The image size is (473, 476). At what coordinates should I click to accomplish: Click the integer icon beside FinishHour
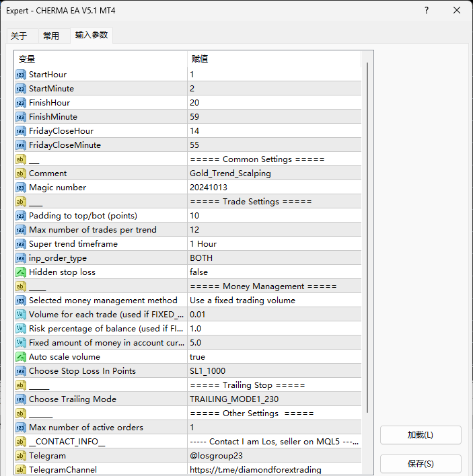[x=20, y=103]
